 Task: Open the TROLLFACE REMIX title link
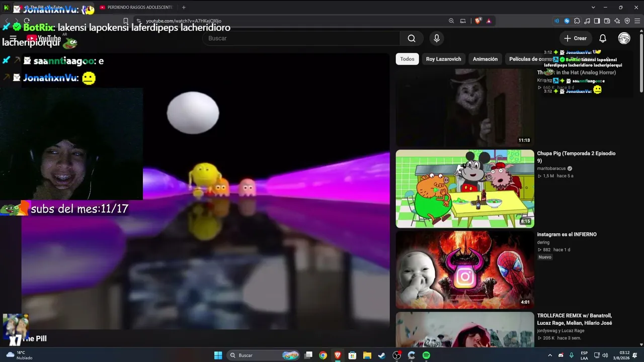click(x=575, y=319)
